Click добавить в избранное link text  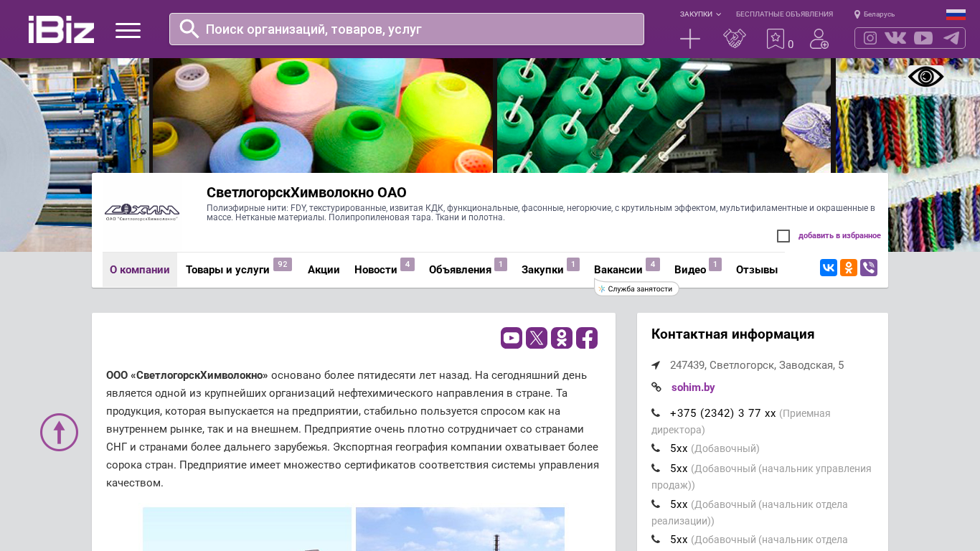[839, 236]
